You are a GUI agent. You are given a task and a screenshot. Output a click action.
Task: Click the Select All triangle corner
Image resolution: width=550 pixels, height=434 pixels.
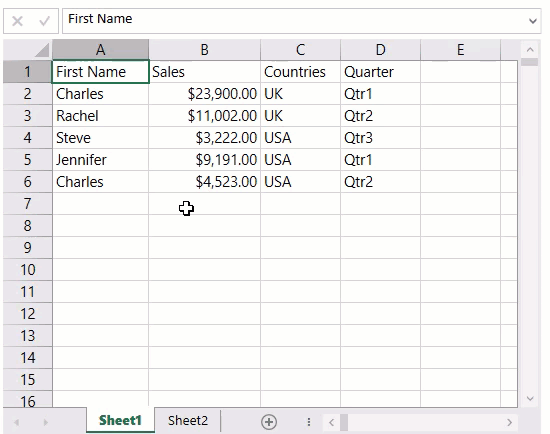[42, 50]
